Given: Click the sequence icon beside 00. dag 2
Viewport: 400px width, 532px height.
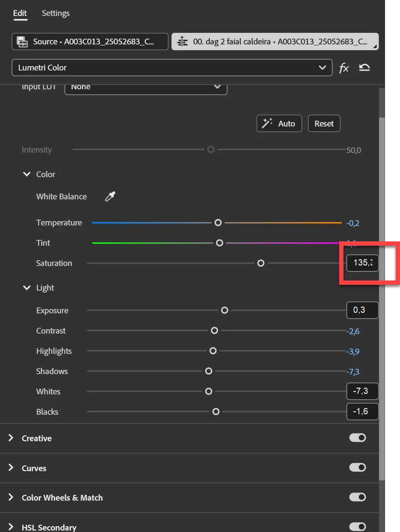Looking at the screenshot, I should [x=182, y=42].
